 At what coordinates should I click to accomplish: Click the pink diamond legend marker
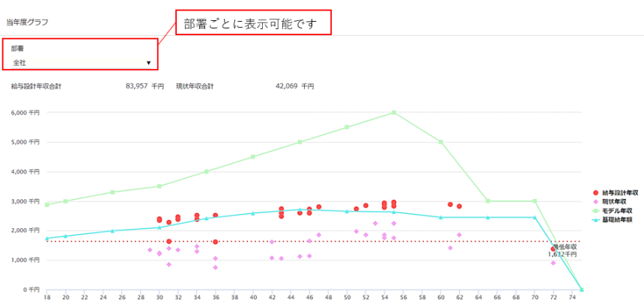[x=595, y=202]
